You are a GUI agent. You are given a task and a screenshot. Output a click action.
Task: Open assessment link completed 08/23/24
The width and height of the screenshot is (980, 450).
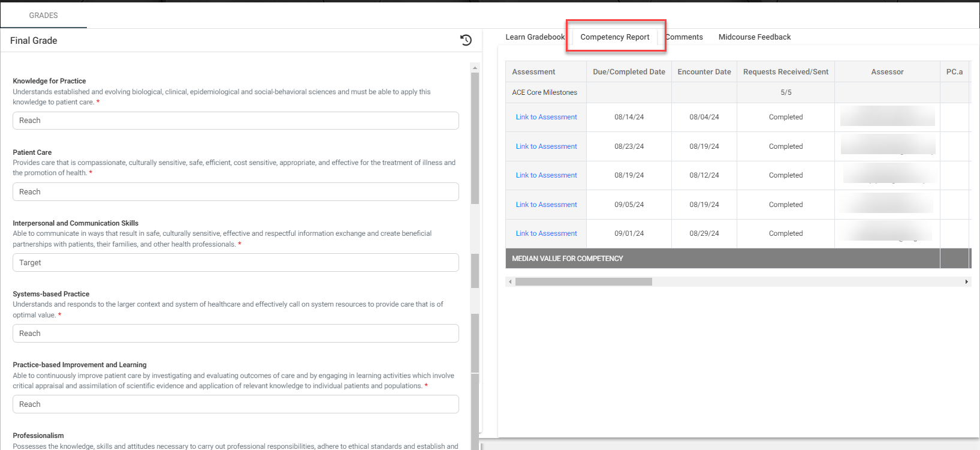[546, 146]
